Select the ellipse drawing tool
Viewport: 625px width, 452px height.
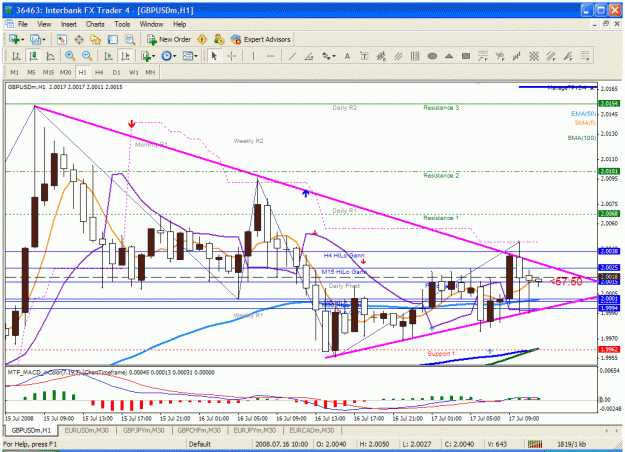coord(432,56)
